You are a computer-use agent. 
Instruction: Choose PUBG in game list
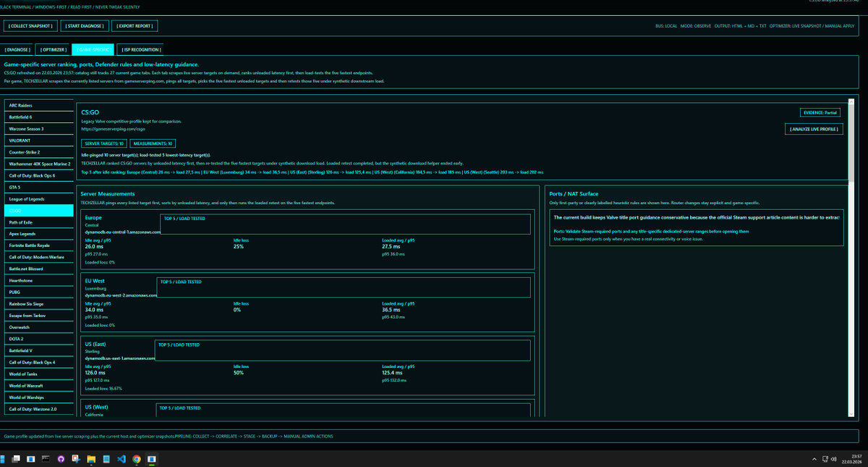tap(39, 293)
